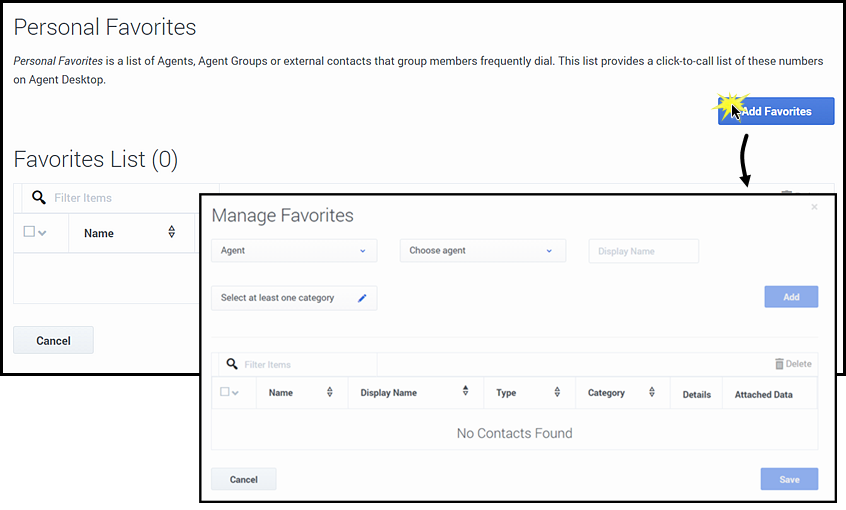Sort Favorites List by Name column

point(171,233)
